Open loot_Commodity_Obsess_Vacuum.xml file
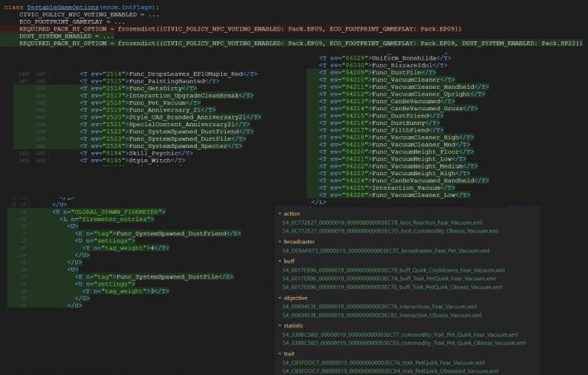Image resolution: width=588 pixels, height=375 pixels. [x=390, y=230]
